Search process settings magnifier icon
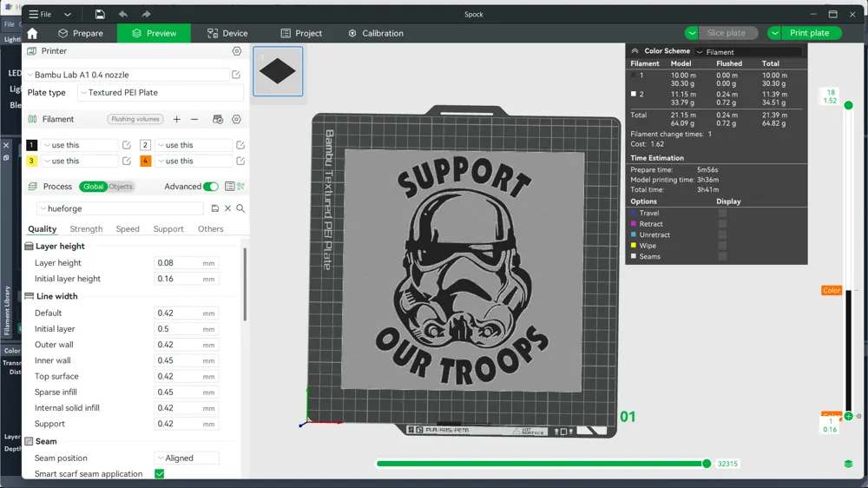868x488 pixels. click(x=240, y=208)
